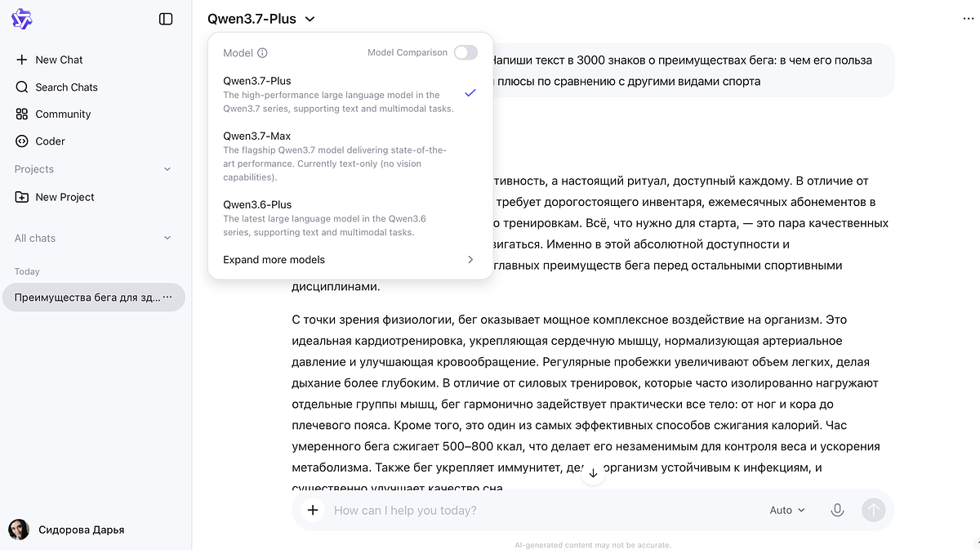Click the send arrow button

pos(874,510)
